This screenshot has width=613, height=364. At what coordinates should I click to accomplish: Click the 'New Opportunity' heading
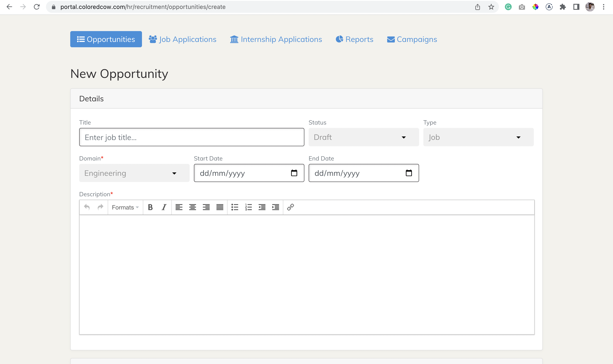119,74
